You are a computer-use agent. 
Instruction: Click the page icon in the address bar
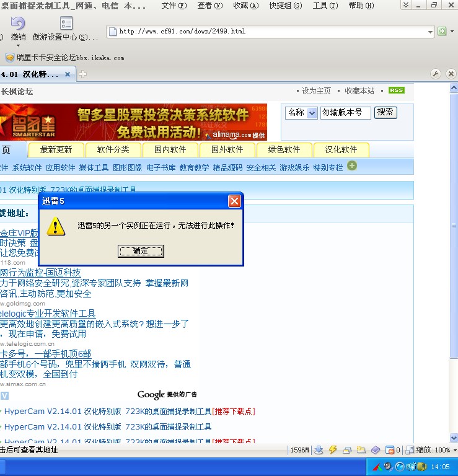pyautogui.click(x=113, y=31)
